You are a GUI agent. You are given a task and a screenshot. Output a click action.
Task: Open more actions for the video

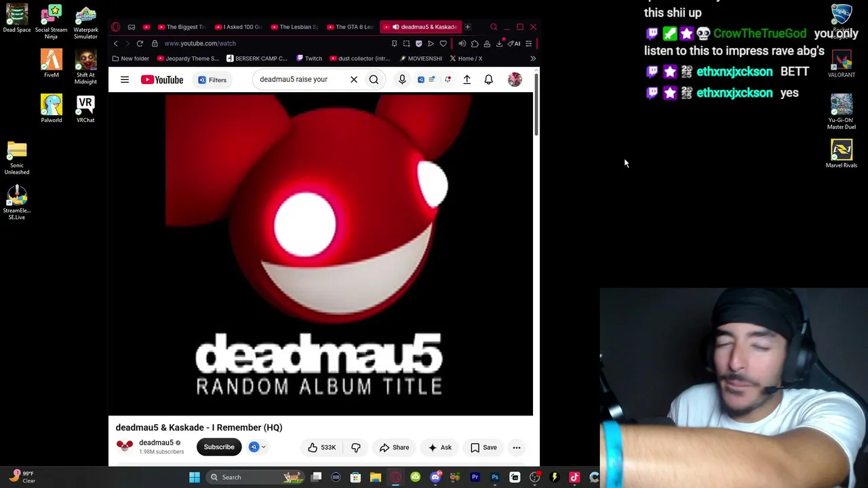[x=517, y=447]
